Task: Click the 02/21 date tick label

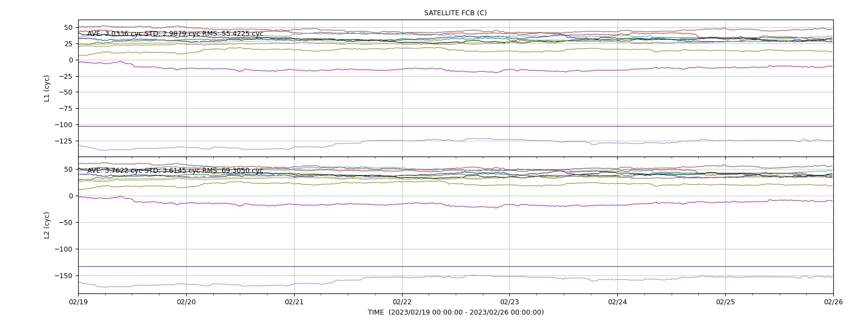Action: pyautogui.click(x=294, y=302)
